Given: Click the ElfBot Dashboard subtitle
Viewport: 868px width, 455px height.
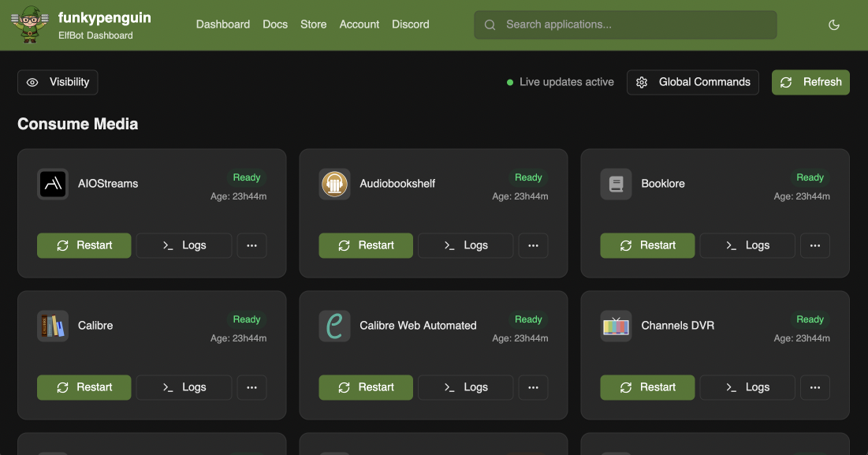Looking at the screenshot, I should 95,35.
